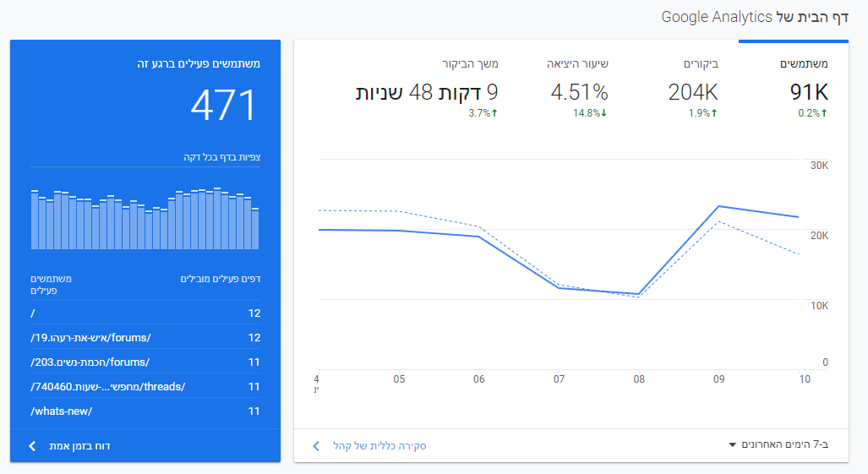Click the chevron next to דוח בזמן אמת
This screenshot has width=868, height=474.
[32, 446]
